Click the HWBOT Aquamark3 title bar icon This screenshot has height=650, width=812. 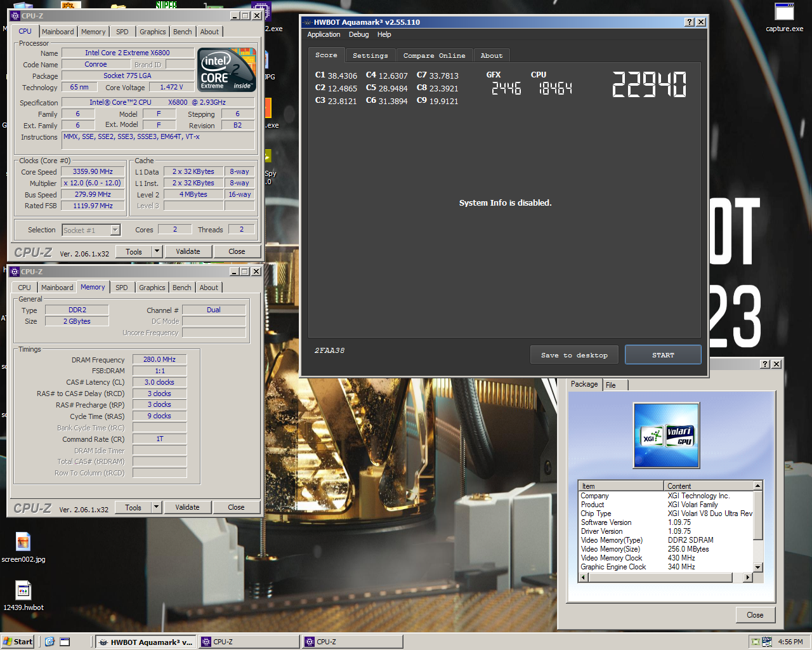[x=306, y=22]
